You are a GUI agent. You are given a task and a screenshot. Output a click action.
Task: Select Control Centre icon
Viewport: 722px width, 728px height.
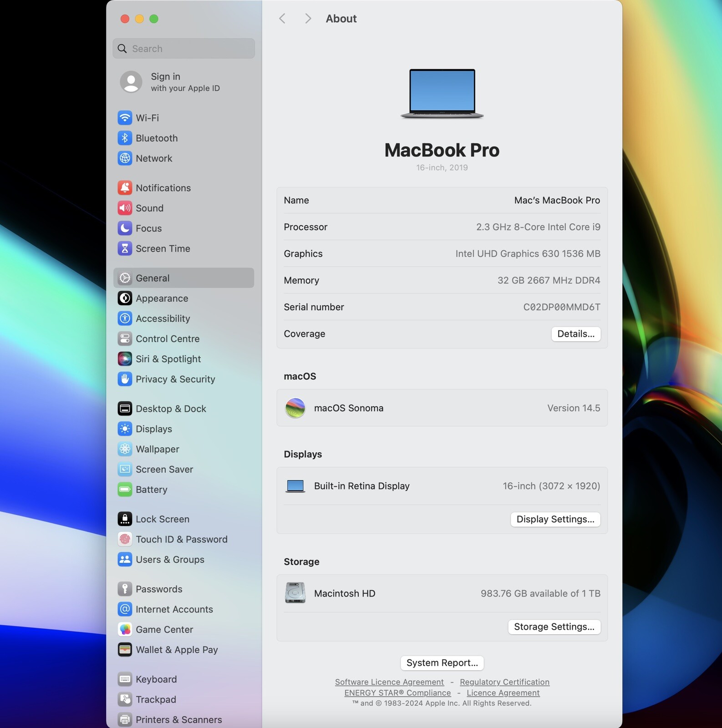[125, 339]
